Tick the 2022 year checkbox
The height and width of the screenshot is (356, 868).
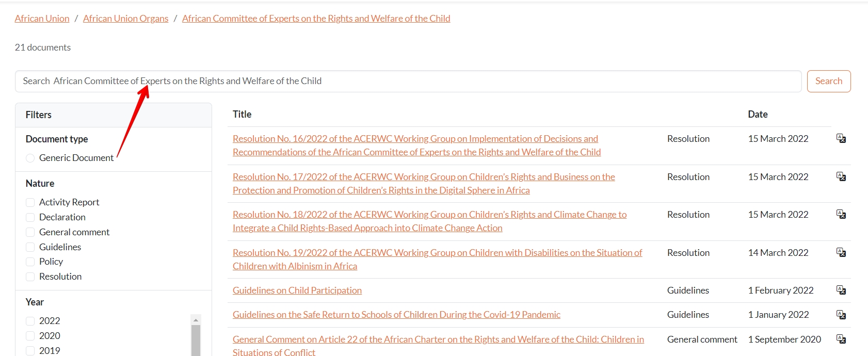coord(30,321)
